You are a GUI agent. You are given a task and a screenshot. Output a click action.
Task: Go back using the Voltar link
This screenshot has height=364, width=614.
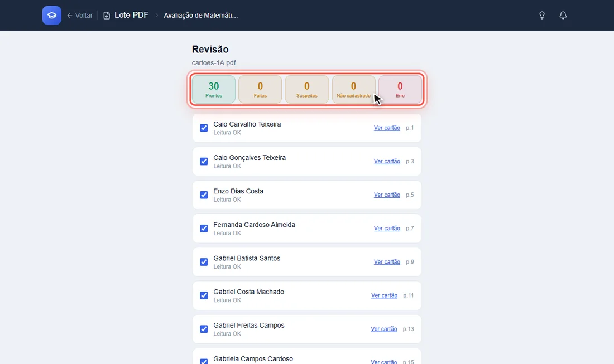pos(80,16)
